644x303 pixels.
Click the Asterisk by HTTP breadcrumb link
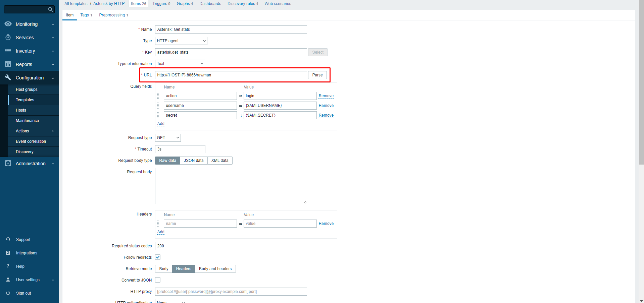(x=109, y=4)
